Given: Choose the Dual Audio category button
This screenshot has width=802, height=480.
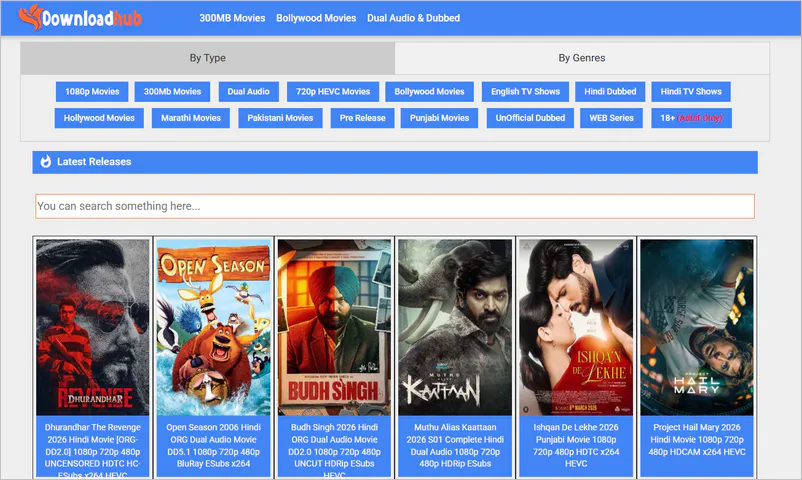Looking at the screenshot, I should click(x=249, y=92).
